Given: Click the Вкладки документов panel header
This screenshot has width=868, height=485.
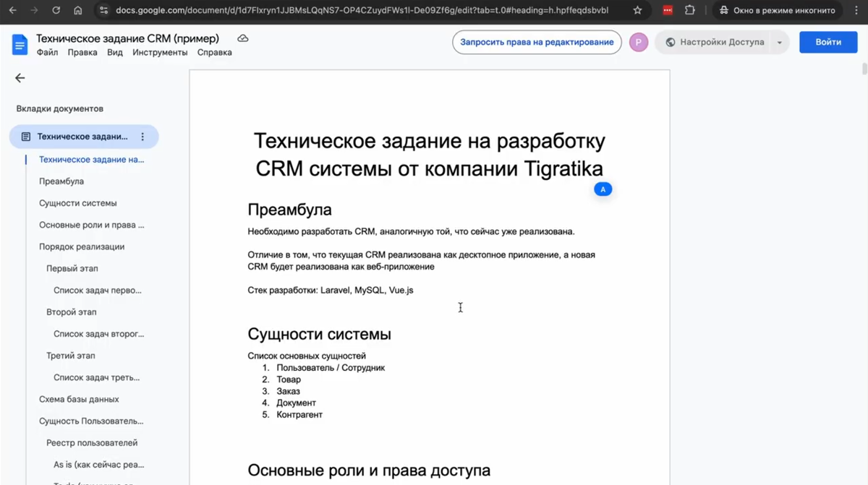Looking at the screenshot, I should pos(60,108).
